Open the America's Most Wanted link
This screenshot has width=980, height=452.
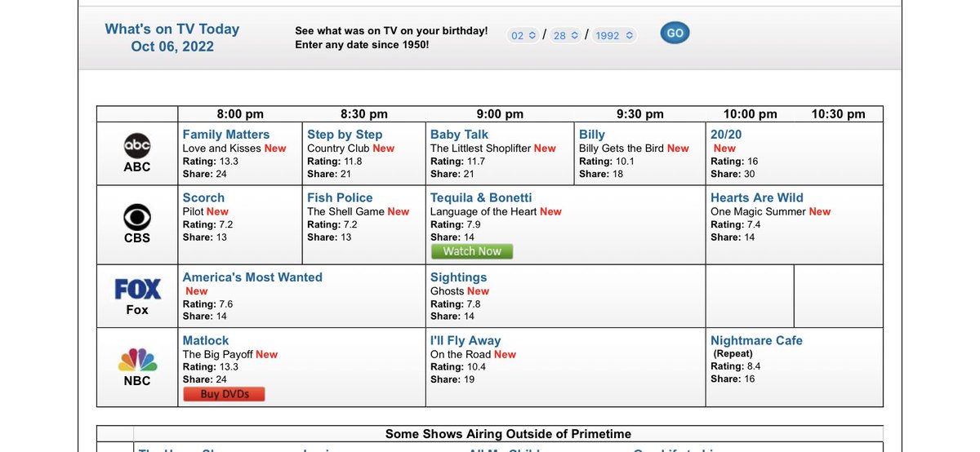[252, 277]
